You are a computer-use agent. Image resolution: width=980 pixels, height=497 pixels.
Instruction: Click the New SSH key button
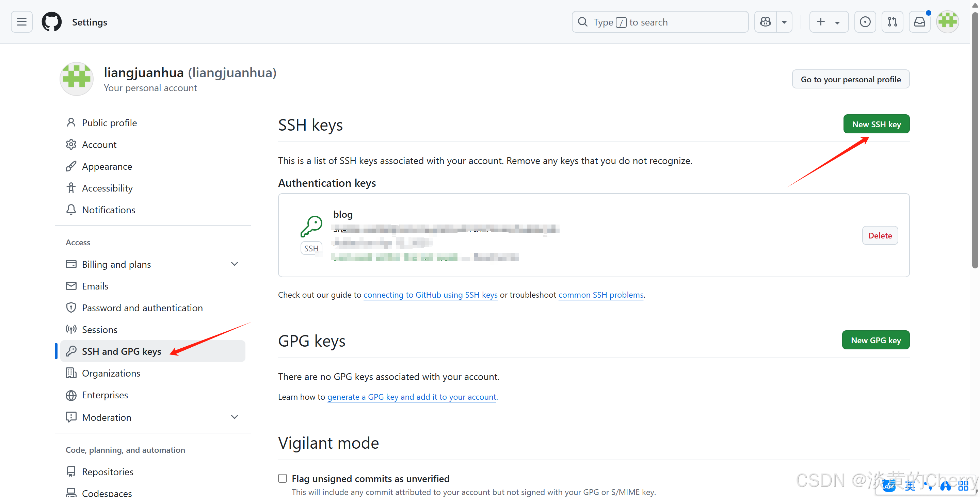[x=876, y=124]
